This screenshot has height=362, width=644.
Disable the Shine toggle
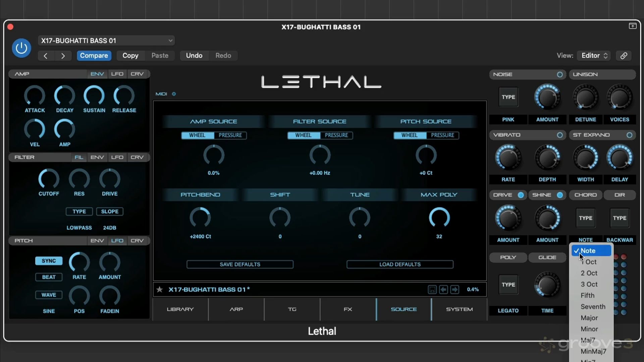560,195
